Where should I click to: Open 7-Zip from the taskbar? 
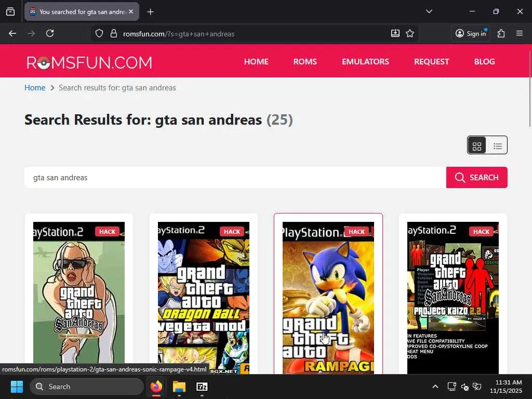coord(202,387)
